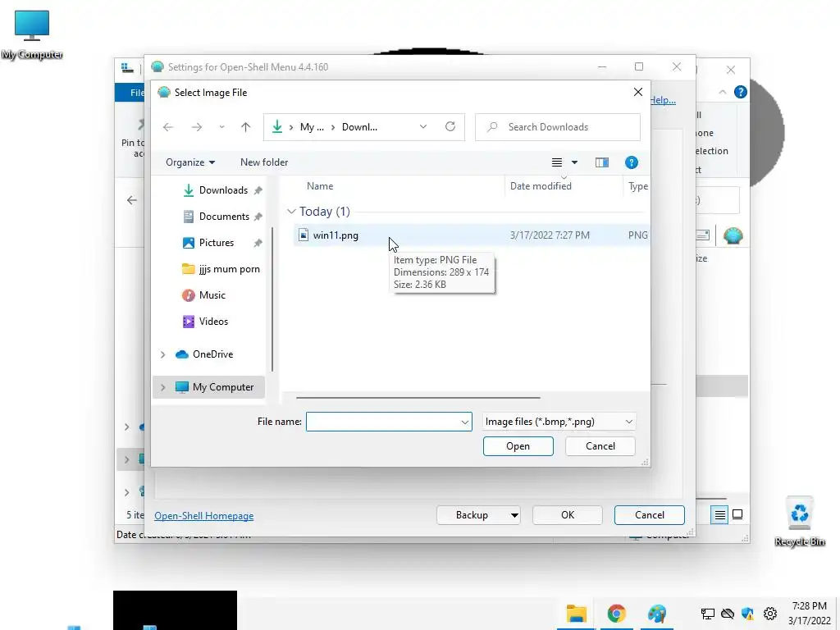Go up one folder level
The image size is (840, 630).
point(245,127)
